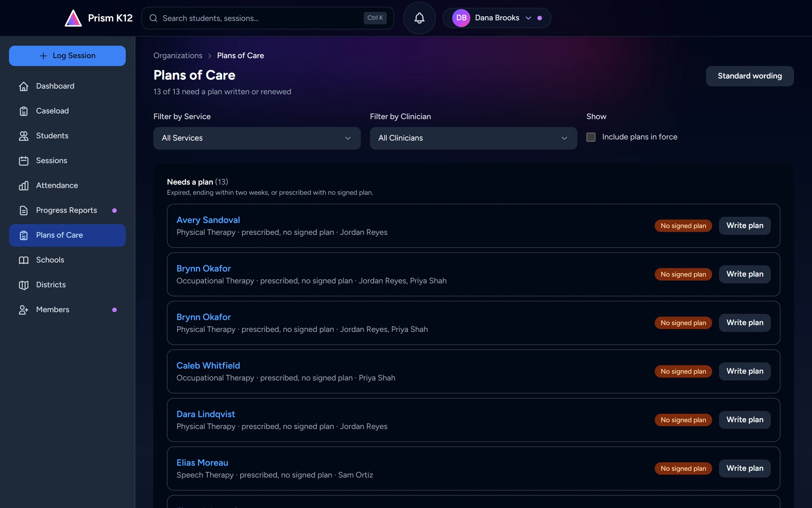Open Avery Sandoval's student link

208,220
